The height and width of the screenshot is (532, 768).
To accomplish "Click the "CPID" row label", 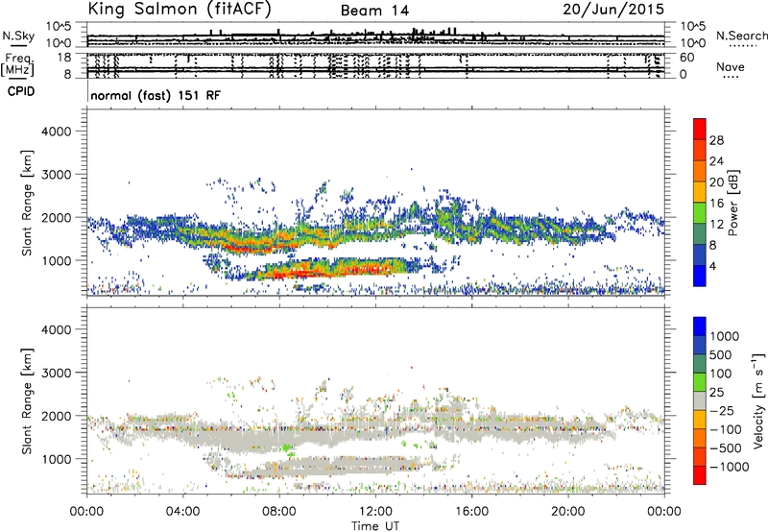I will click(x=21, y=91).
